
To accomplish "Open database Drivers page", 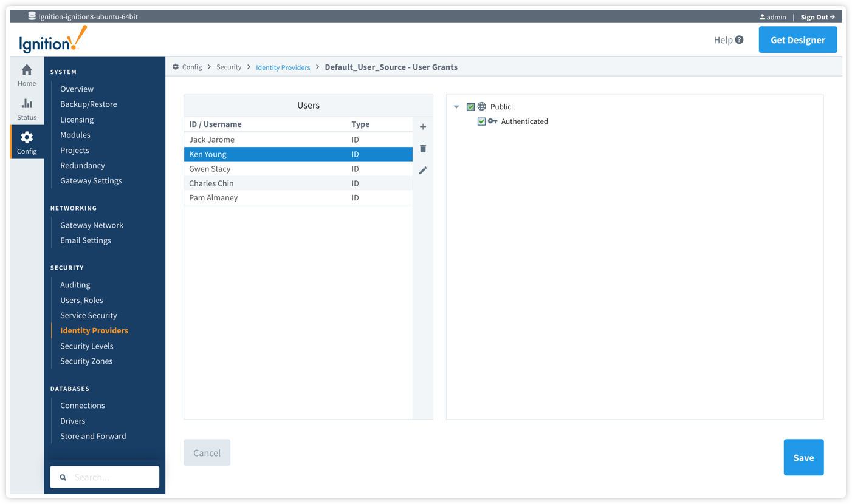I will 72,421.
